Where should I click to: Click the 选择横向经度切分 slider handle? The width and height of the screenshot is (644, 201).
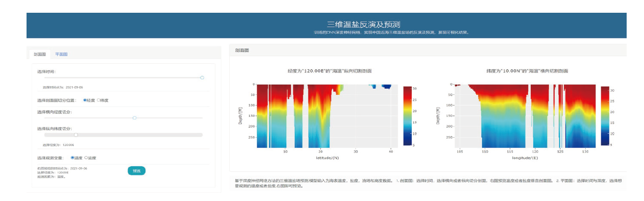point(134,118)
